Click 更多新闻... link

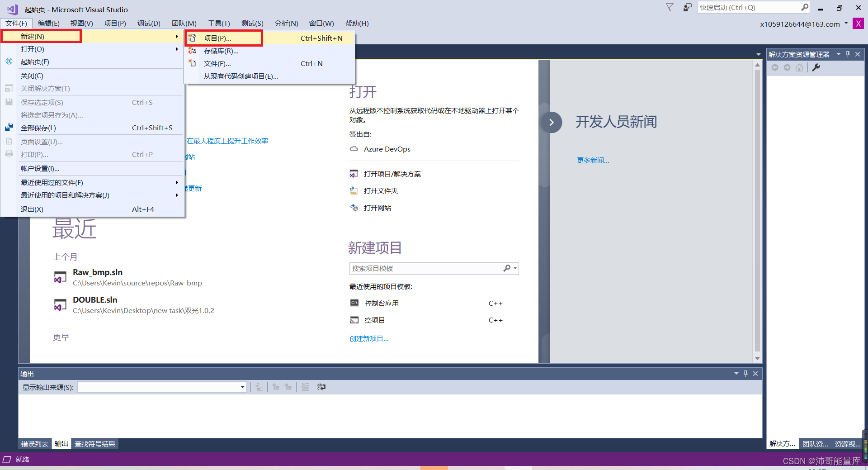(x=593, y=160)
